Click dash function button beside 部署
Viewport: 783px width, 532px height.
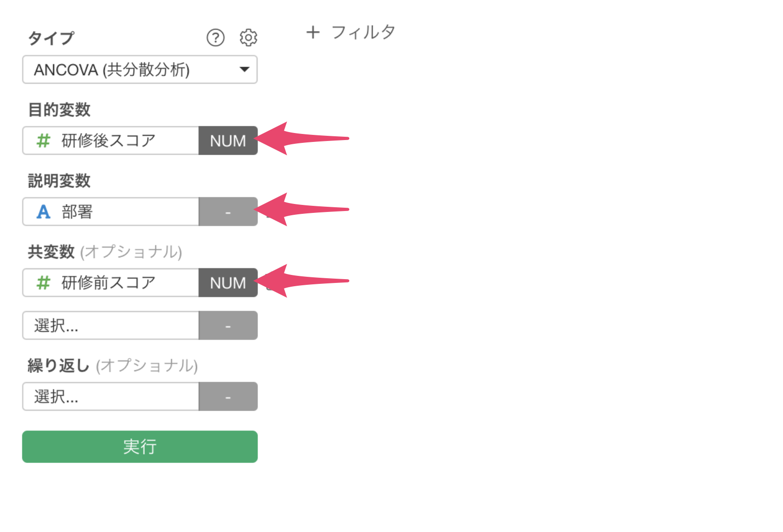(x=228, y=211)
